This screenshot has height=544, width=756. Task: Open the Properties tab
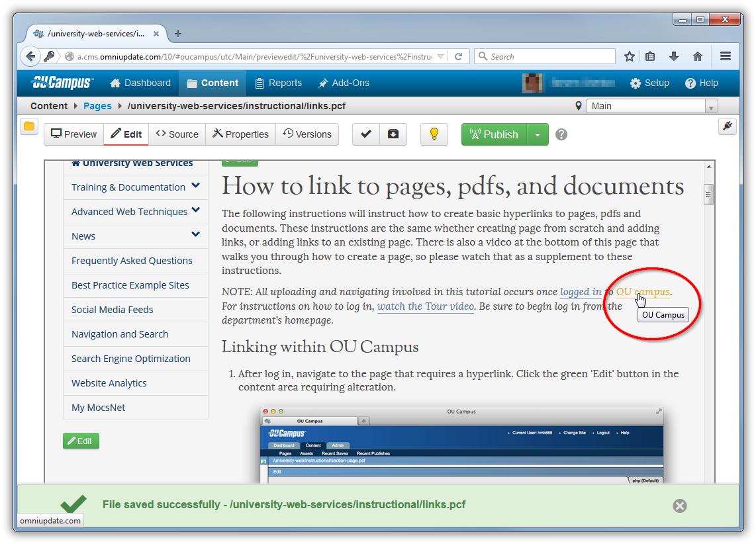[x=240, y=134]
